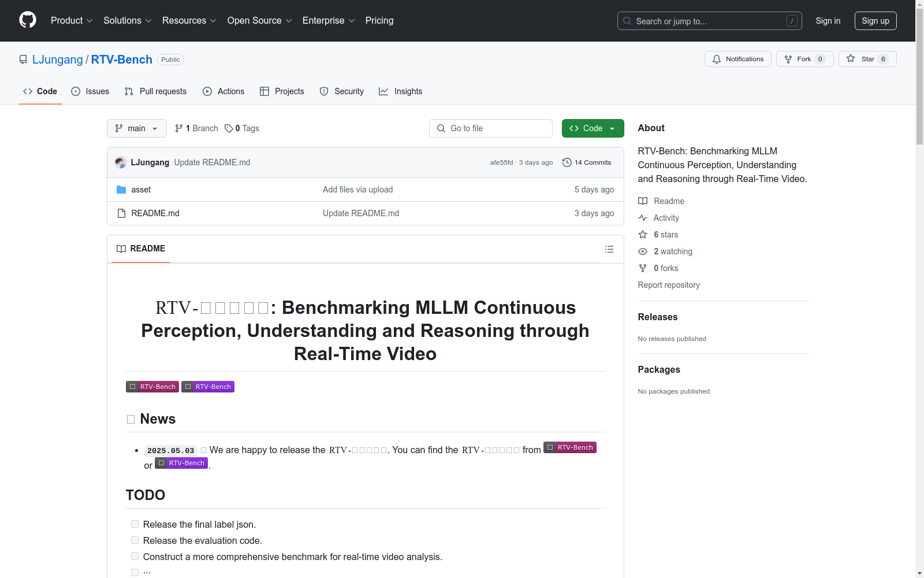Open the Packages heading link
Image resolution: width=924 pixels, height=578 pixels.
[x=659, y=369]
